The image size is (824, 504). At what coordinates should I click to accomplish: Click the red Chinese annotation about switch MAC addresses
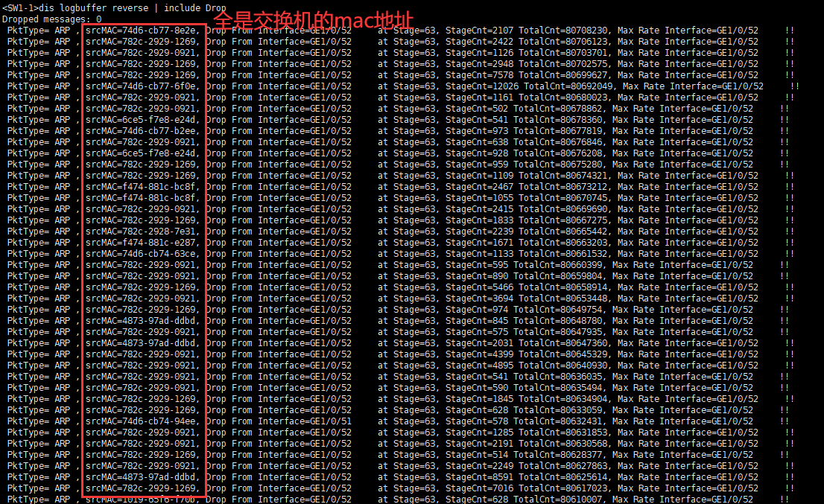[313, 20]
